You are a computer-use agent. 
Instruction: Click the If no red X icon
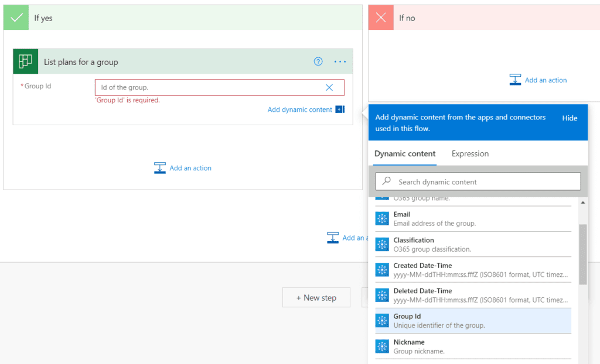click(381, 18)
